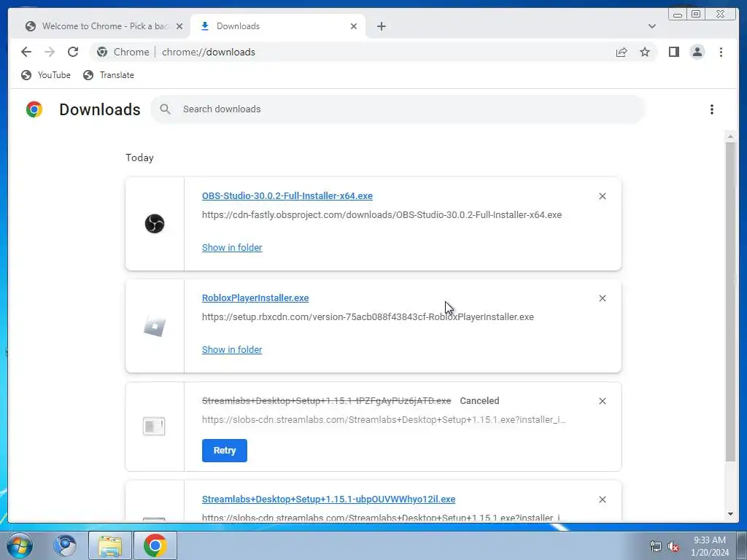Click the Roblox installer file icon
747x560 pixels.
[x=155, y=326]
